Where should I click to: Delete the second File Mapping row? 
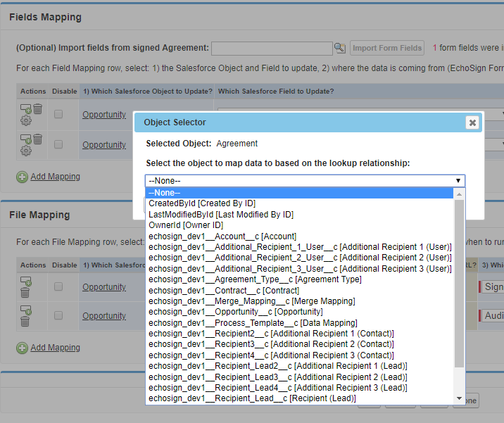(25, 322)
